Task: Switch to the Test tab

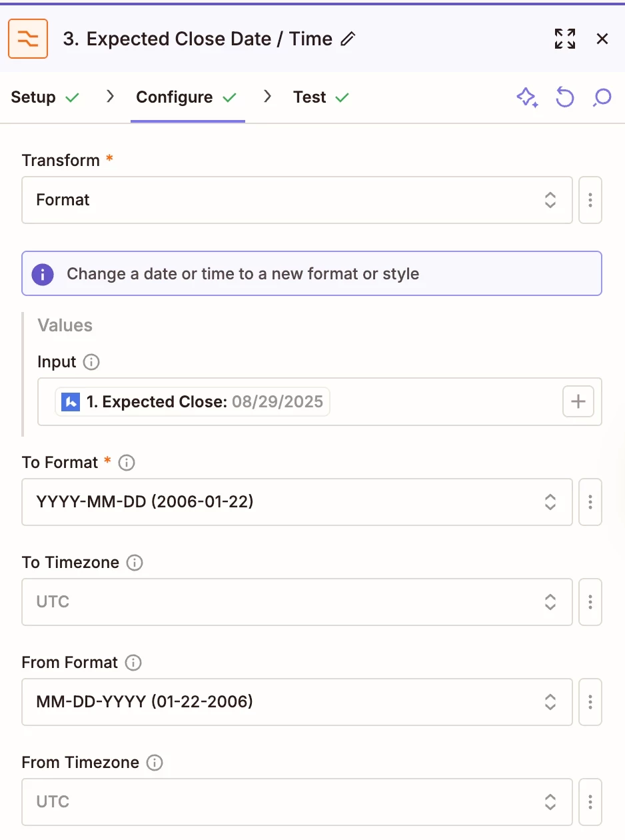Action: (x=321, y=97)
